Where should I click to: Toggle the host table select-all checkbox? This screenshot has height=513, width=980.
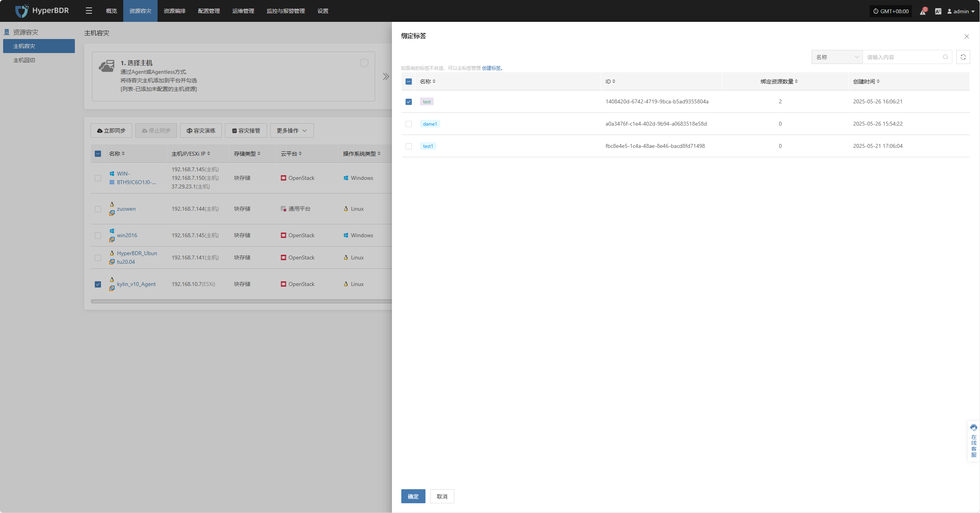pos(98,154)
